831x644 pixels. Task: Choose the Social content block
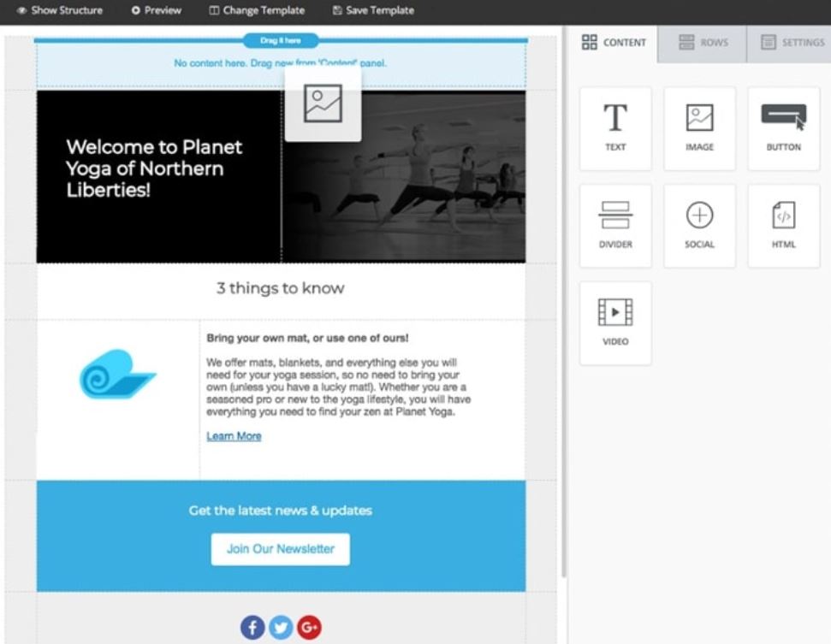click(699, 226)
